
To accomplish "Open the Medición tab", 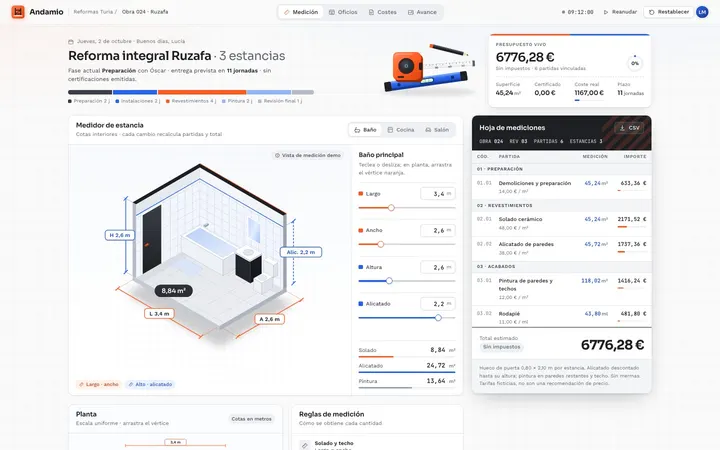I will [301, 12].
